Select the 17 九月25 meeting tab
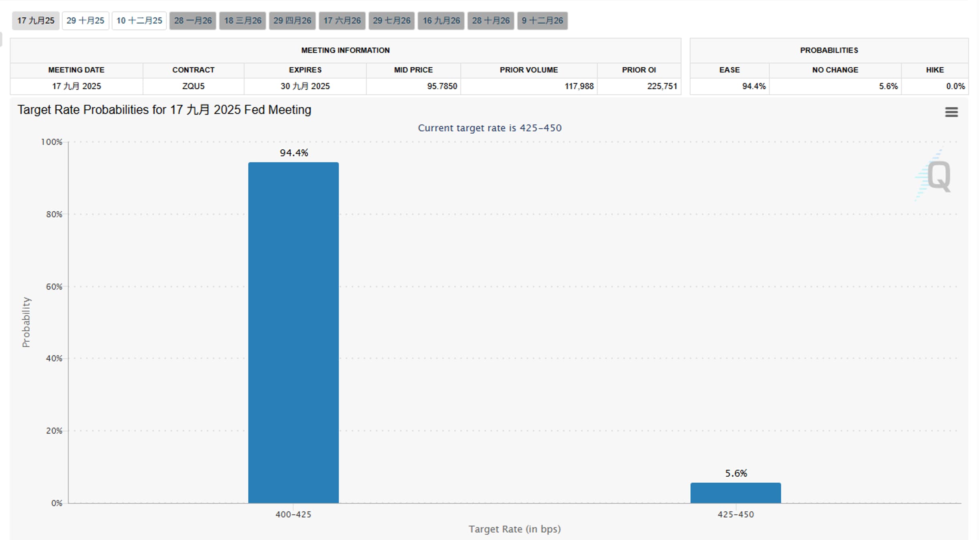The height and width of the screenshot is (540, 980). click(36, 20)
